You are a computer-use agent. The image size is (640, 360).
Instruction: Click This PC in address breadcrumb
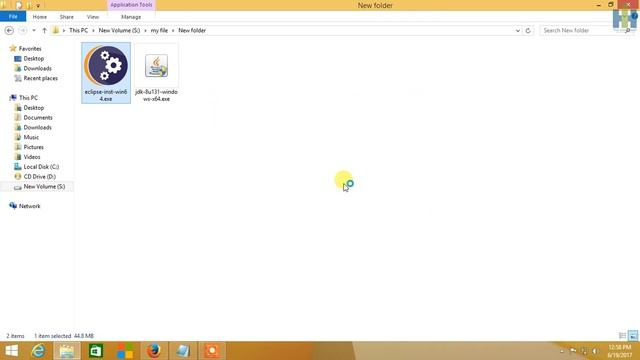pyautogui.click(x=78, y=31)
